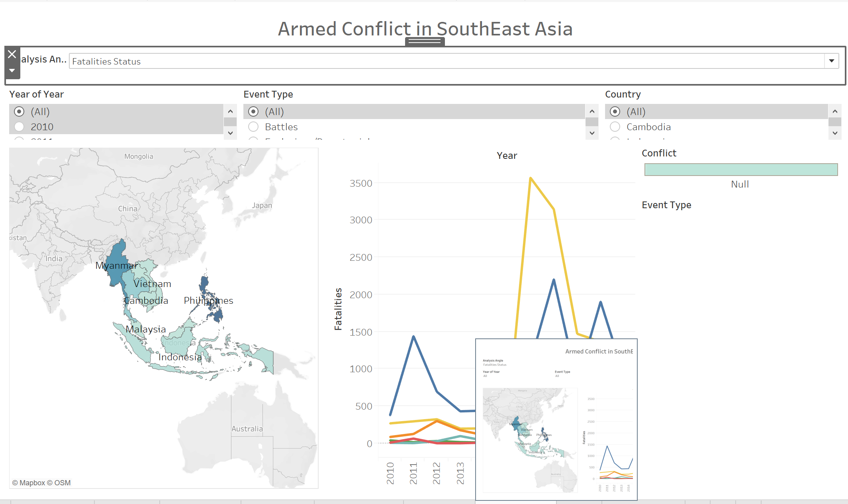This screenshot has height=504, width=848.
Task: Click the dashboard preview thumbnail
Action: point(556,420)
